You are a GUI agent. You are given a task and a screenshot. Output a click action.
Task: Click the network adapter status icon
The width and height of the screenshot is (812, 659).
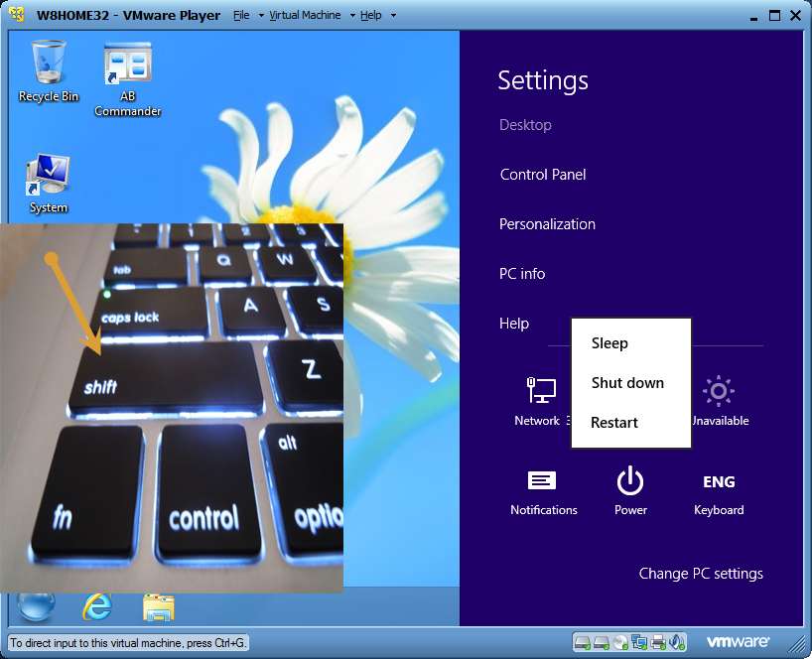pos(638,642)
